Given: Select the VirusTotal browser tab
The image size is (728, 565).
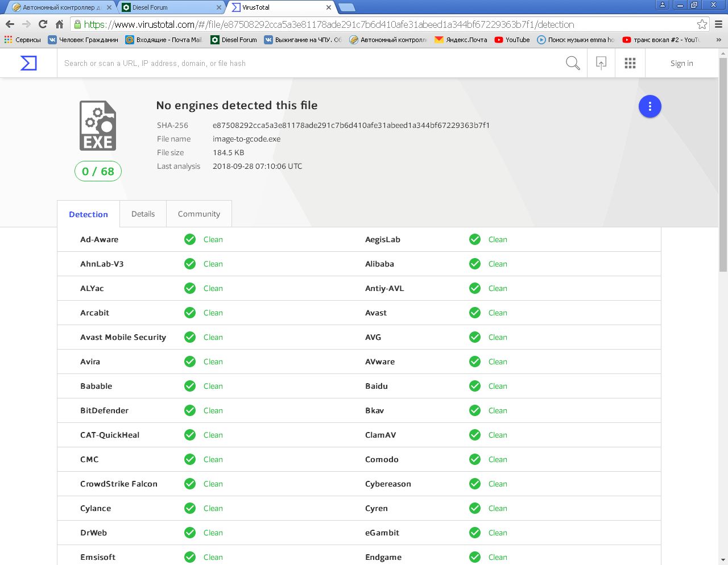Looking at the screenshot, I should click(x=281, y=7).
